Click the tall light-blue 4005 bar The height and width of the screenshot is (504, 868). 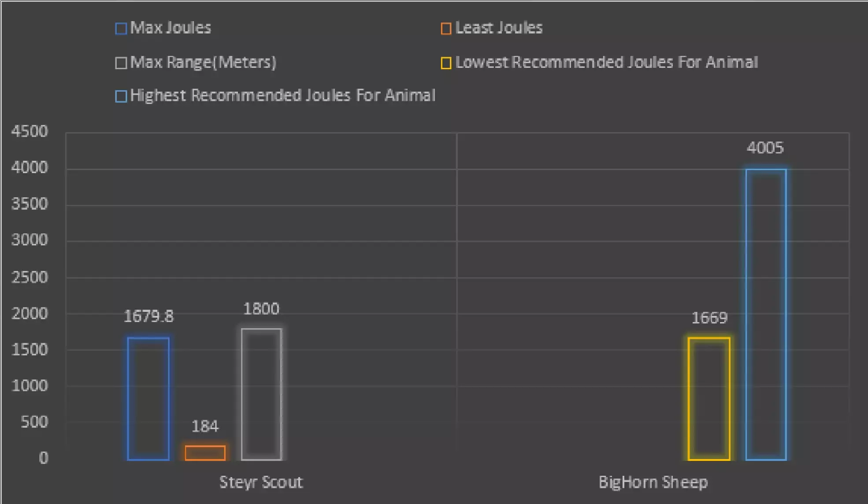(x=766, y=315)
